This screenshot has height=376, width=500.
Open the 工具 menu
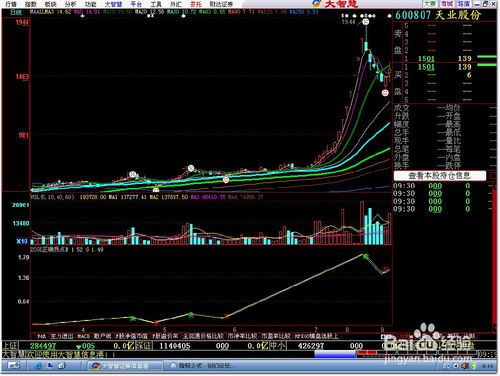156,4
